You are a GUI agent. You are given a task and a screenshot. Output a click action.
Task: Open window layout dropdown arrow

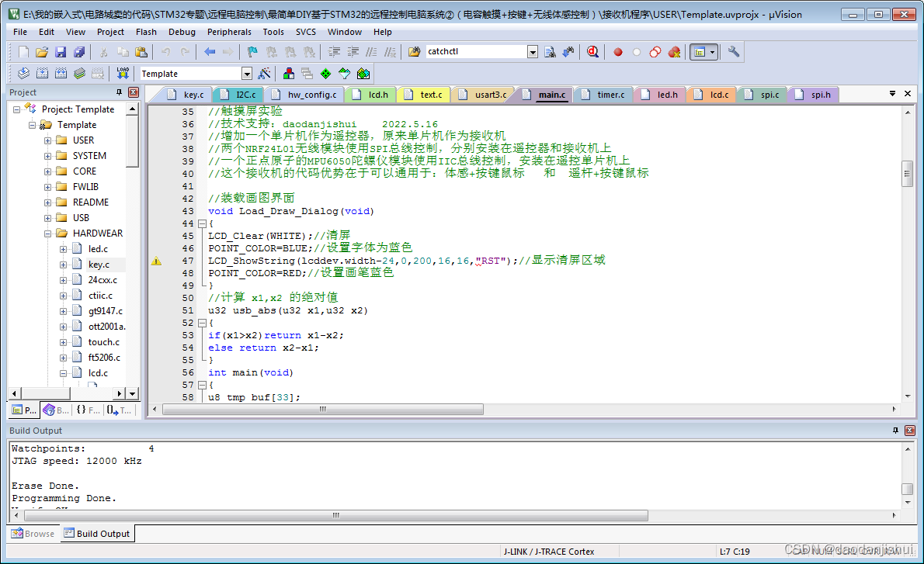[x=713, y=52]
